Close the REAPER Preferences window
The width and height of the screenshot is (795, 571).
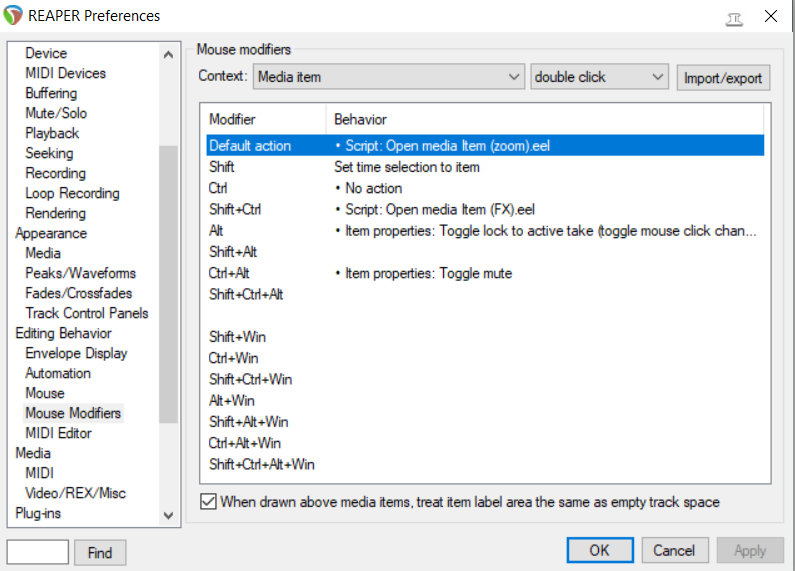771,16
